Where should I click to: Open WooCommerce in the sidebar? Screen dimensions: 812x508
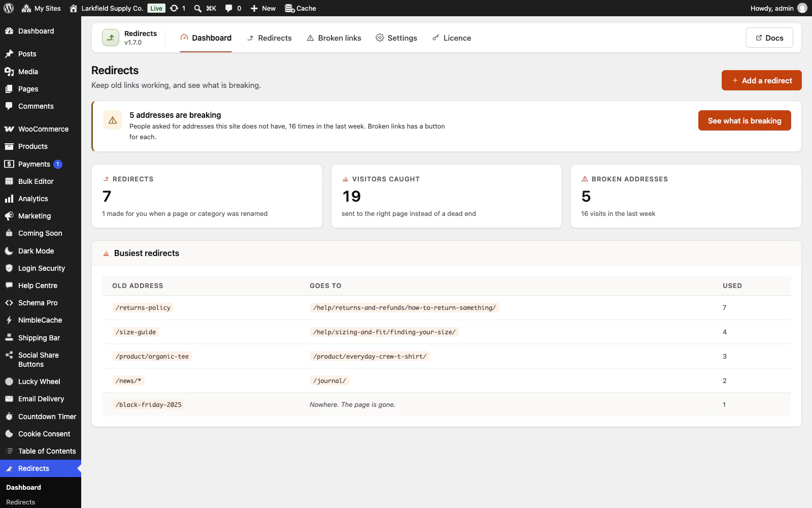coord(41,129)
